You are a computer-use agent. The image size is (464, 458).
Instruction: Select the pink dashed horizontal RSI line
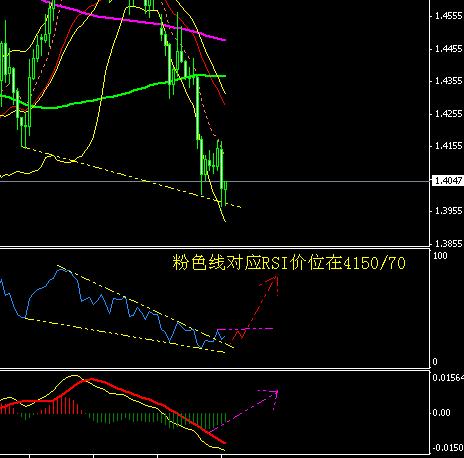[245, 329]
